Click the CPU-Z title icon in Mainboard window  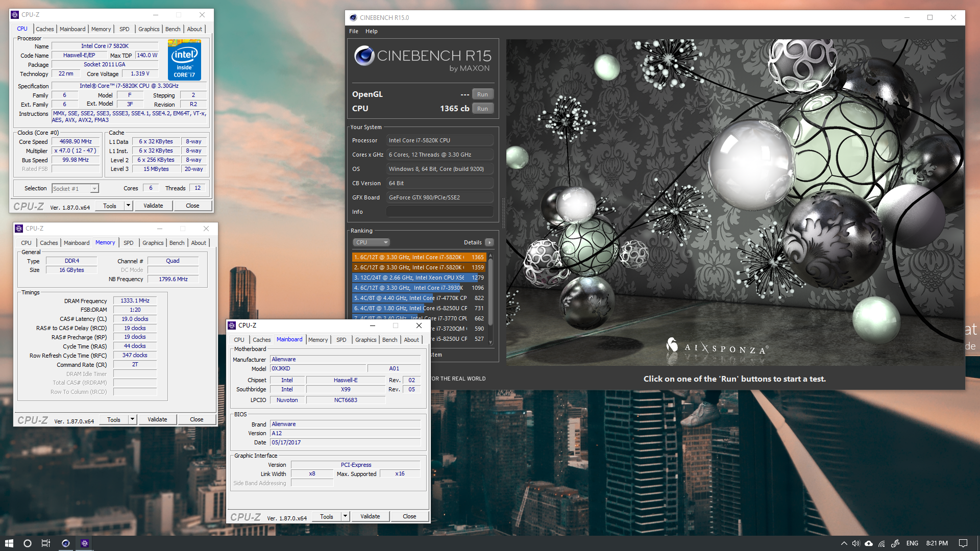[232, 325]
